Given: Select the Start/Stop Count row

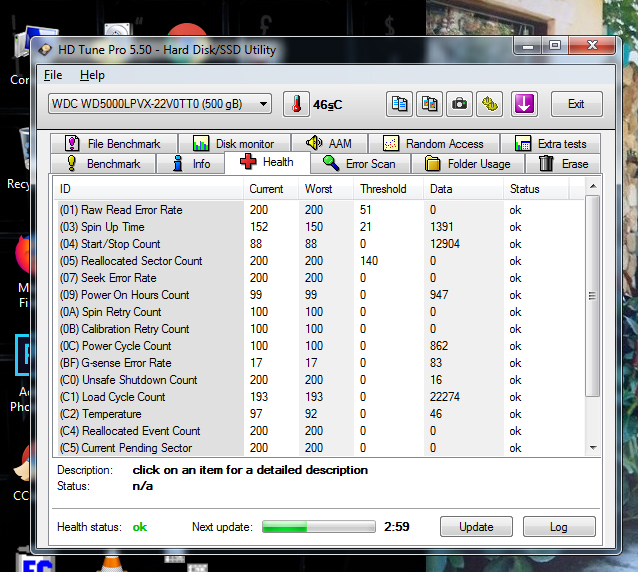Looking at the screenshot, I should click(319, 244).
